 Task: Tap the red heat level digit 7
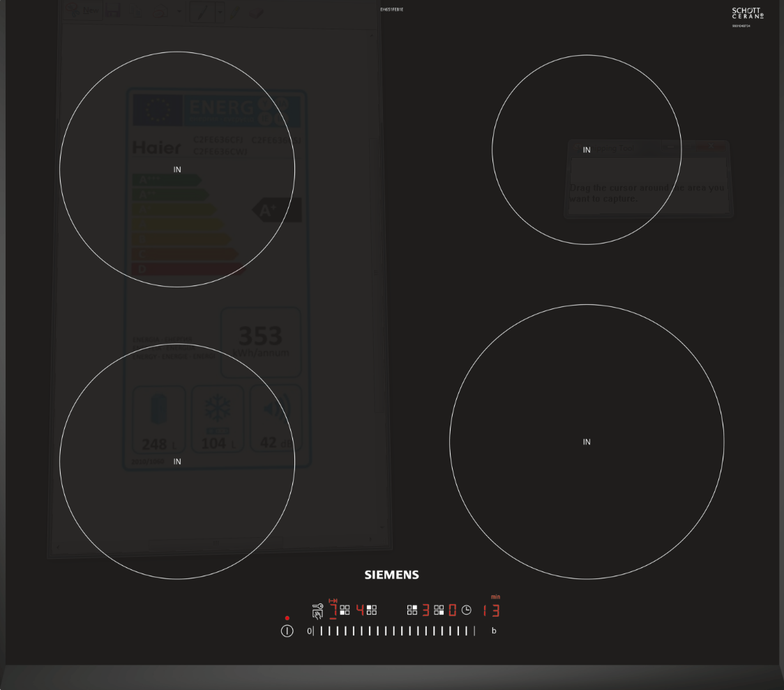333,611
